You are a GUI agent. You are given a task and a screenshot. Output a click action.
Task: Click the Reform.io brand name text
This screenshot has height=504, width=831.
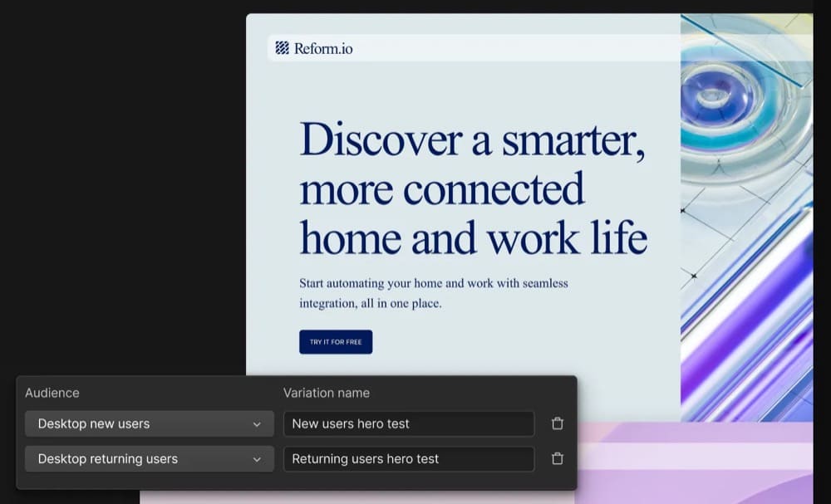pos(323,49)
